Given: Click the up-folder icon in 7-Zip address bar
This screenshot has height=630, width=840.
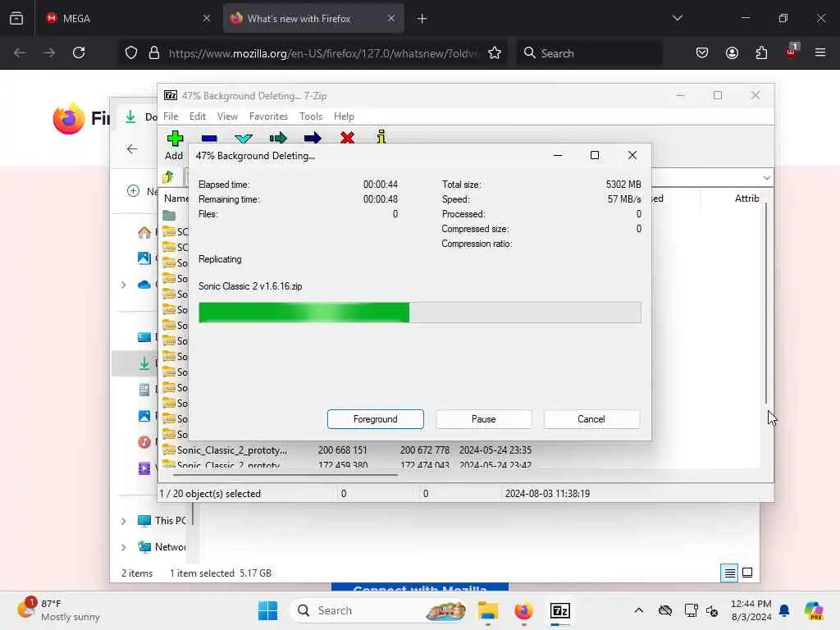Looking at the screenshot, I should click(168, 177).
